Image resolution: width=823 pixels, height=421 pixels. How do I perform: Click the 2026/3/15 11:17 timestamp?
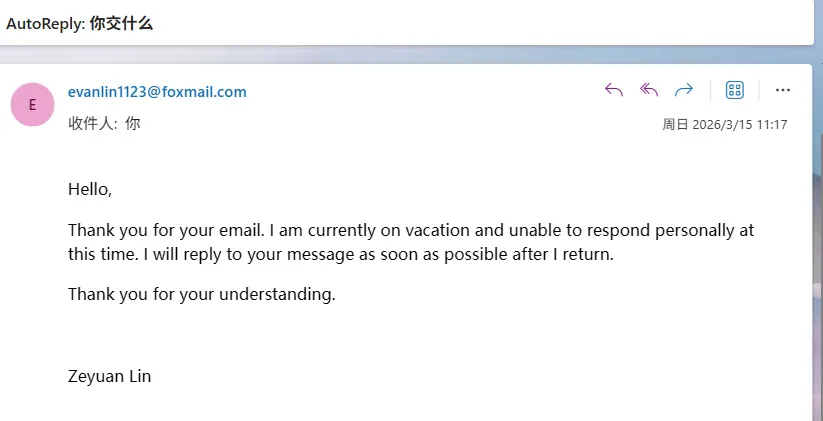(x=740, y=124)
